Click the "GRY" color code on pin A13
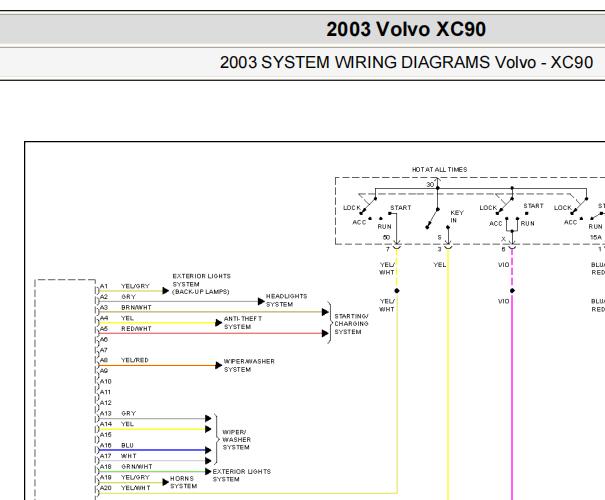 [128, 414]
